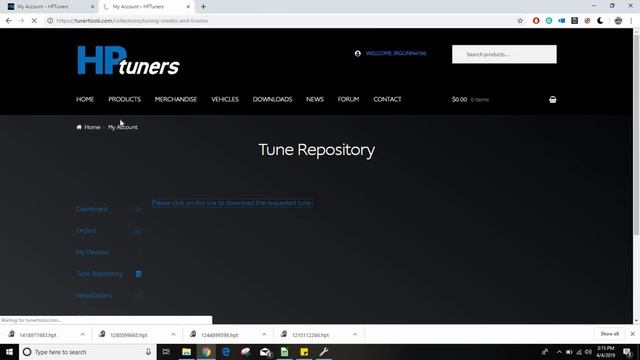Click the blue rectangle extension icon
Viewport: 640px width, 360px height.
pos(562,20)
